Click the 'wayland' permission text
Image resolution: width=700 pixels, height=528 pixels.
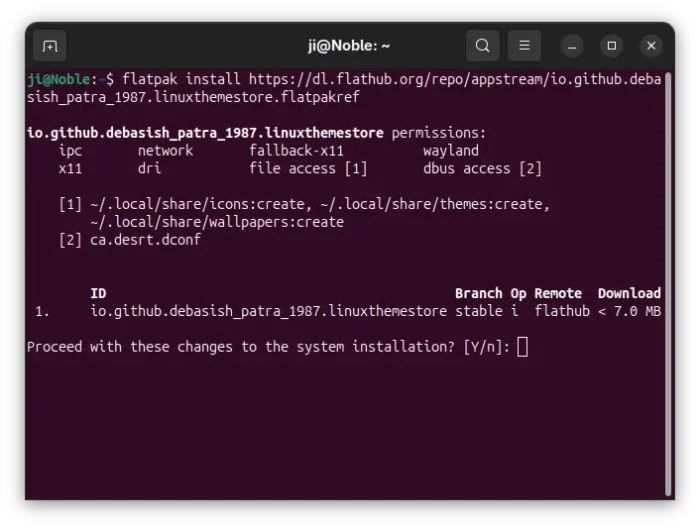[451, 151]
